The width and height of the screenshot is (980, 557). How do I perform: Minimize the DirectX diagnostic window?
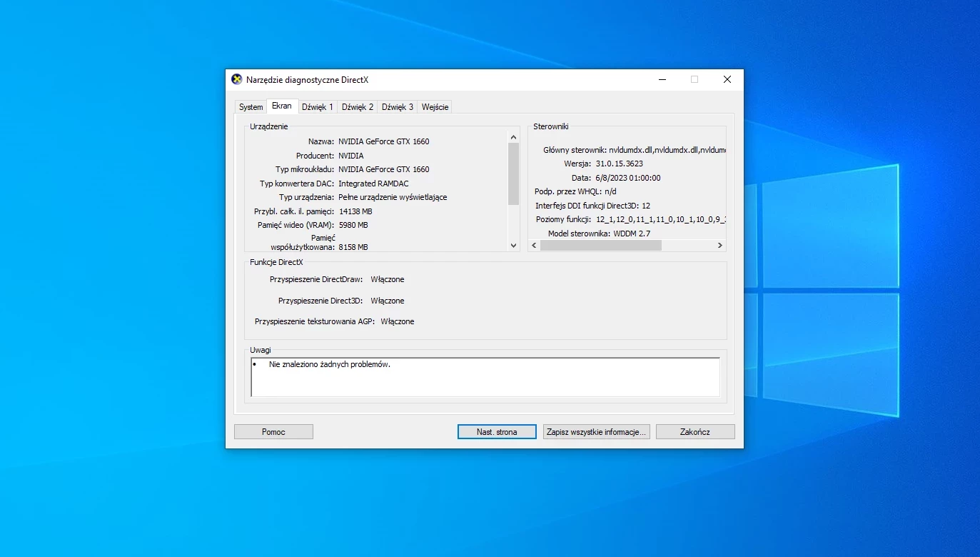click(662, 79)
